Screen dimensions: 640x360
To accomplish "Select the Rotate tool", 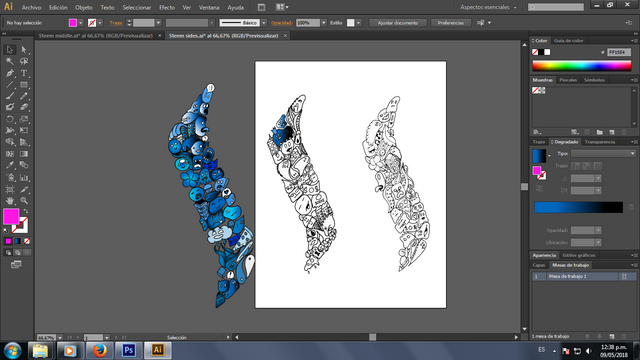I will tap(10, 119).
